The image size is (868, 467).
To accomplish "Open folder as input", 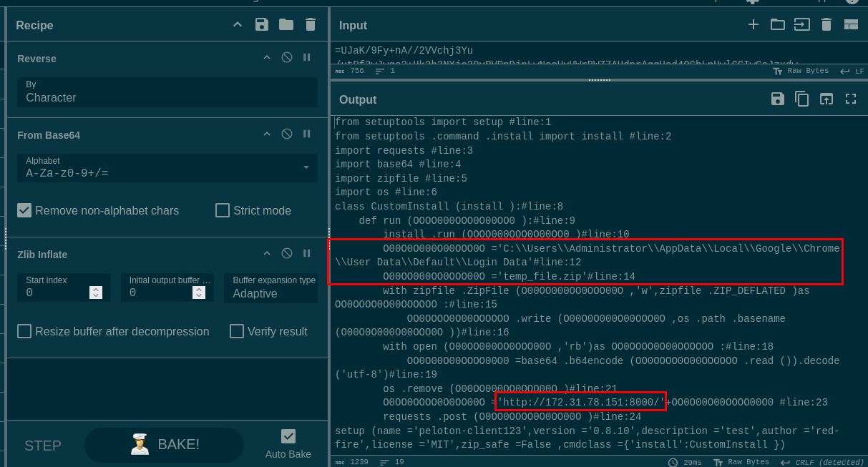I will [778, 24].
